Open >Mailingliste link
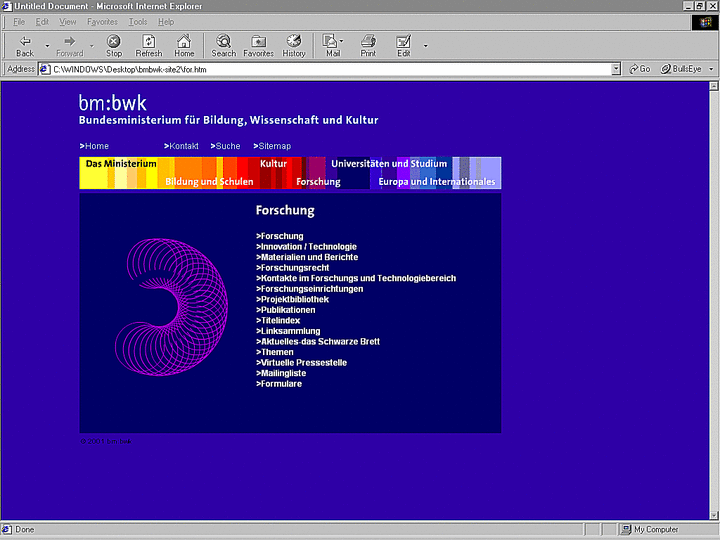Screen dimensions: 720x540 click(x=281, y=373)
